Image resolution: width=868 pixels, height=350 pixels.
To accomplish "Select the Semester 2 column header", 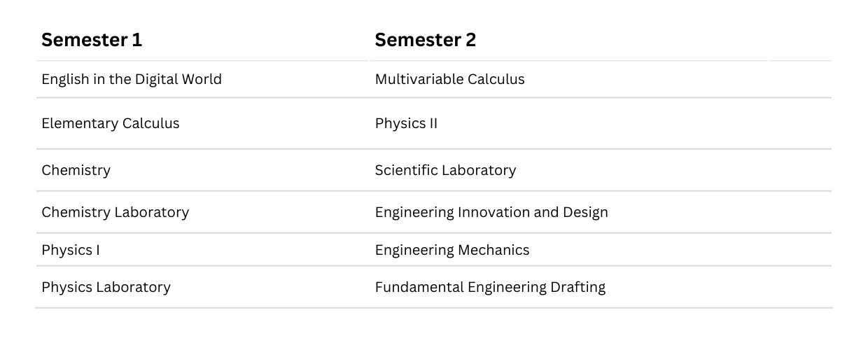I will pos(426,40).
